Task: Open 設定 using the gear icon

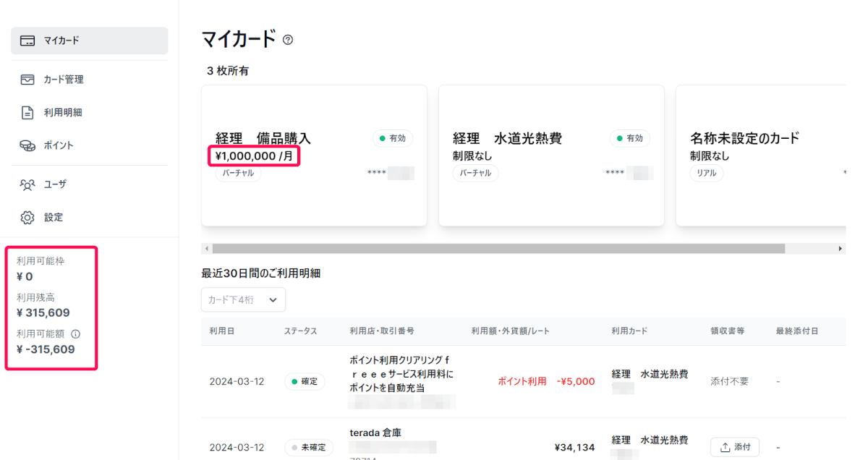Action: pyautogui.click(x=27, y=217)
